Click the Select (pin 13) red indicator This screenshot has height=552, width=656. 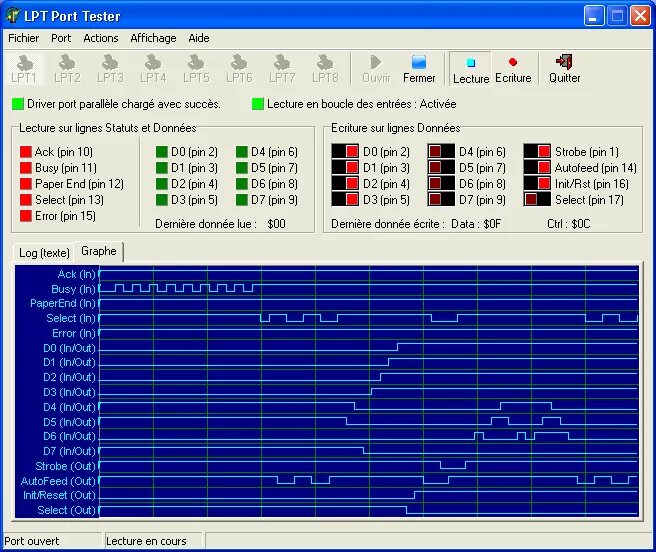coord(26,200)
